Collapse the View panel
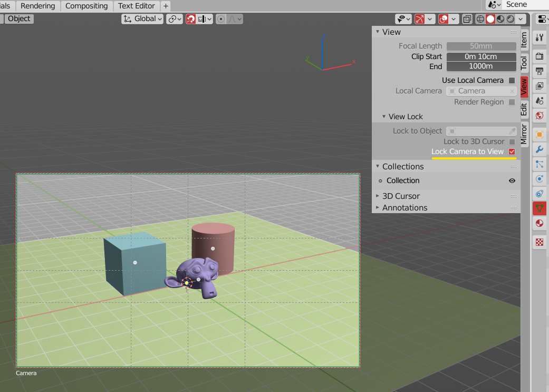This screenshot has width=549, height=392. pos(378,32)
